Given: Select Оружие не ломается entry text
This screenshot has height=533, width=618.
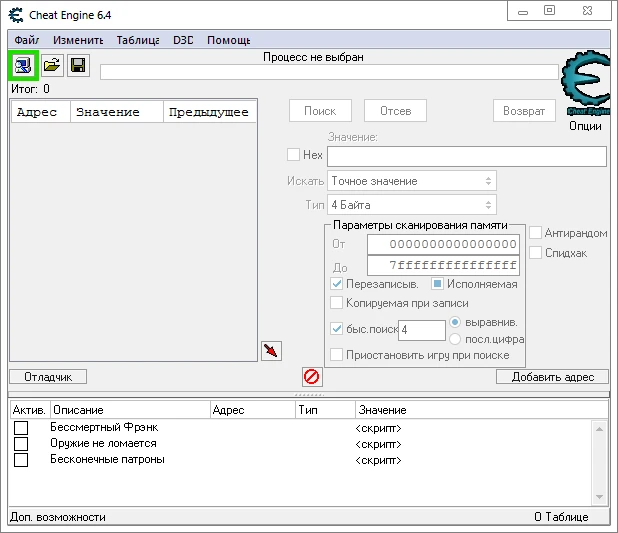Looking at the screenshot, I should tap(103, 444).
